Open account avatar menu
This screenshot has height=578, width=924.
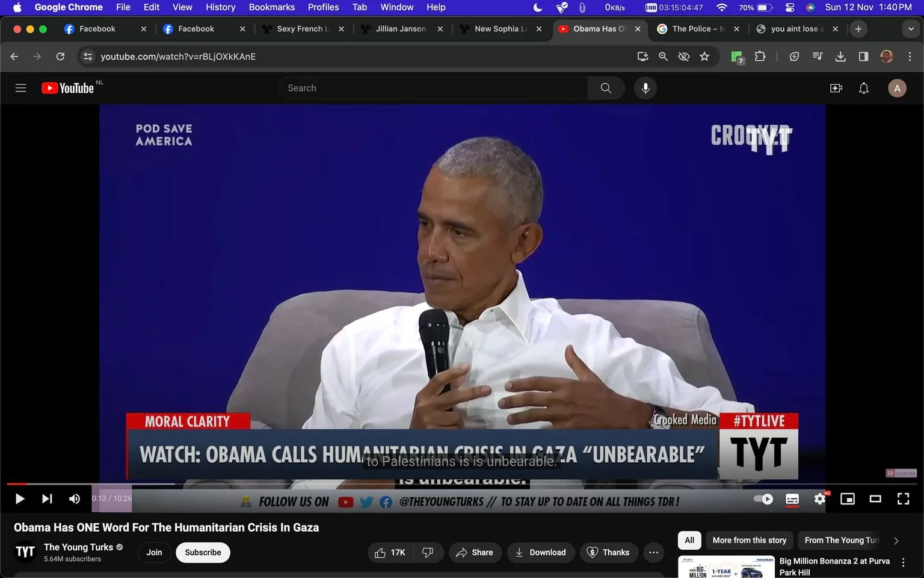[x=897, y=88]
